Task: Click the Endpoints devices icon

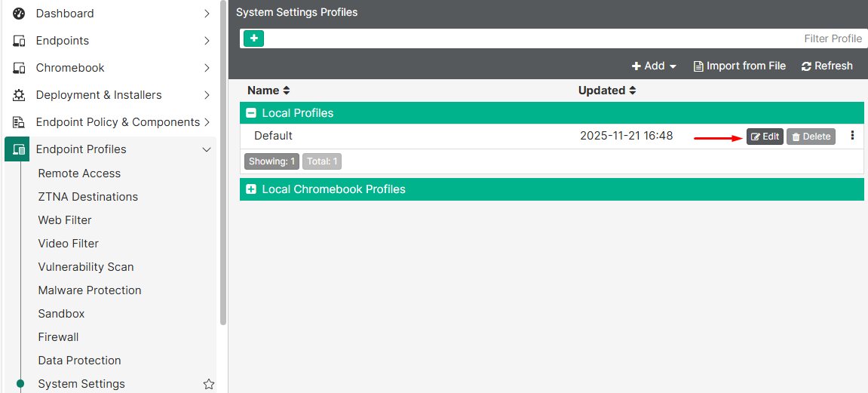Action: [19, 41]
